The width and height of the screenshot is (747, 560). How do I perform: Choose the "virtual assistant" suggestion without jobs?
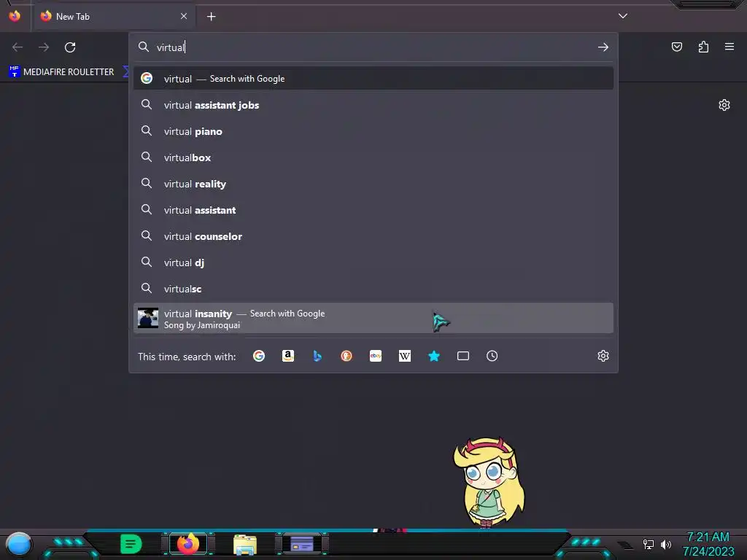point(373,210)
